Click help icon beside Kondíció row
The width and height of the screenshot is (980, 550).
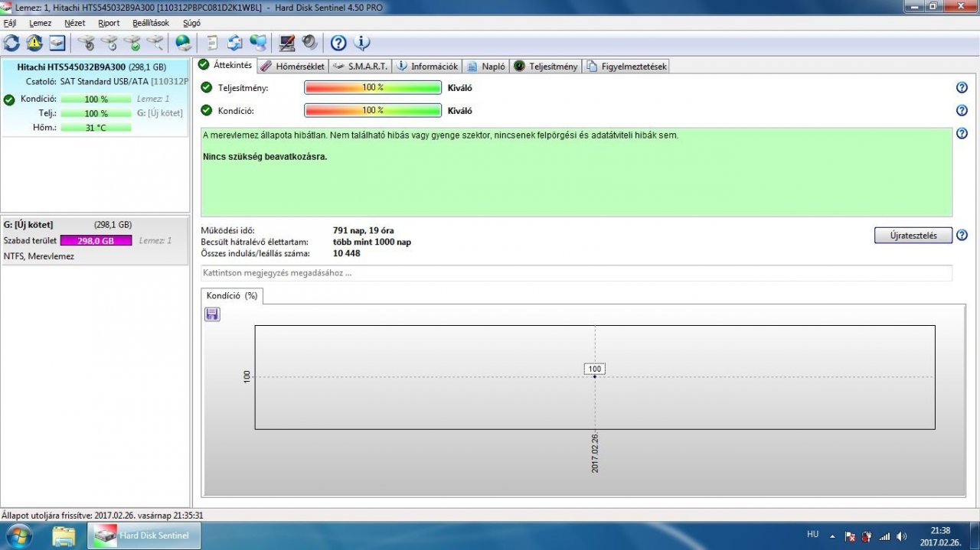pyautogui.click(x=962, y=111)
